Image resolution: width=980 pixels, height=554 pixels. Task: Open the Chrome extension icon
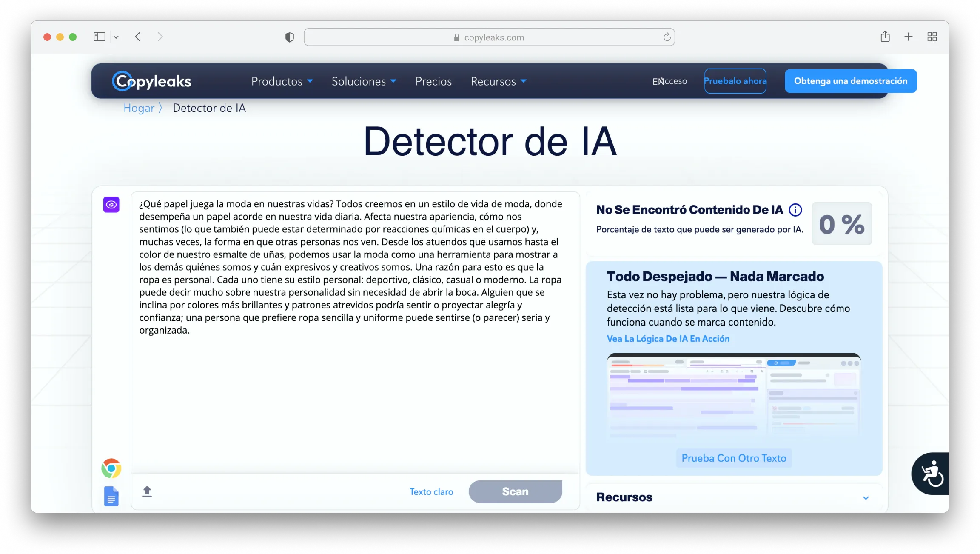click(111, 468)
